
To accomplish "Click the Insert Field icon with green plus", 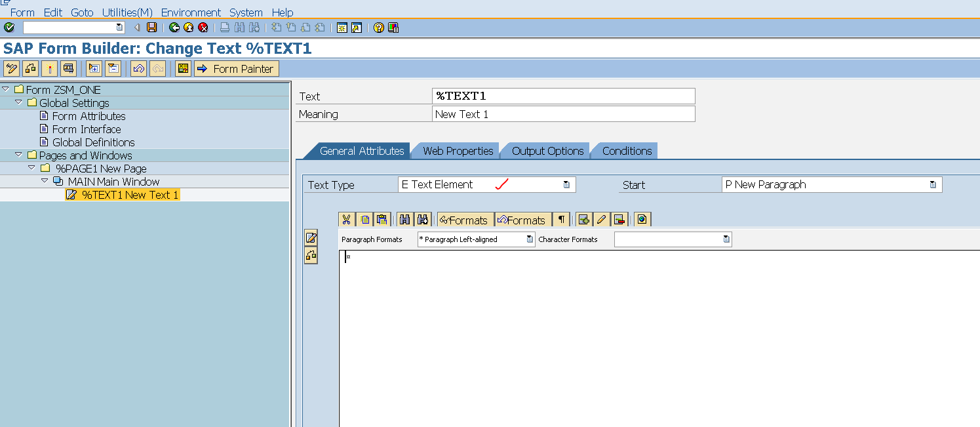I will [584, 220].
